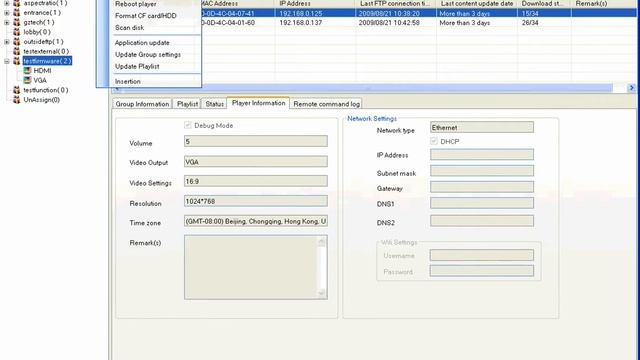Click the DNS2 field
This screenshot has width=640, height=360.
click(x=482, y=221)
